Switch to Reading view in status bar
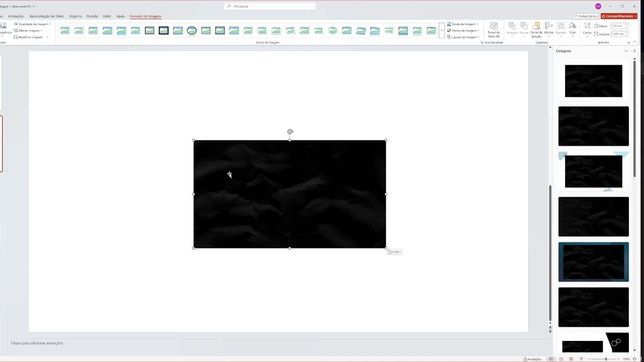 [x=572, y=359]
